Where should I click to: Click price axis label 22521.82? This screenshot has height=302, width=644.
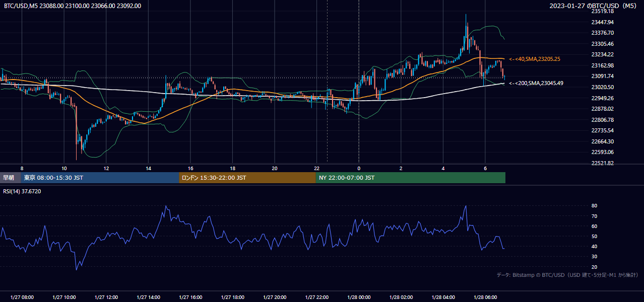(x=603, y=163)
